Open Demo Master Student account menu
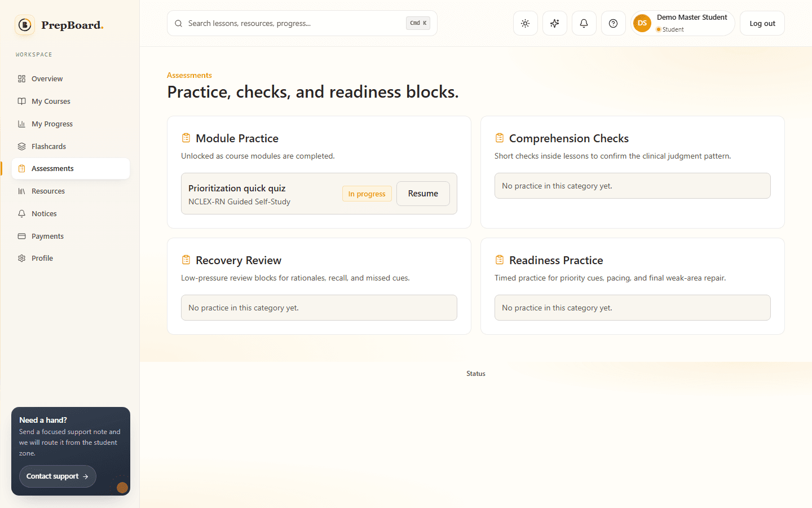812x508 pixels. click(682, 23)
